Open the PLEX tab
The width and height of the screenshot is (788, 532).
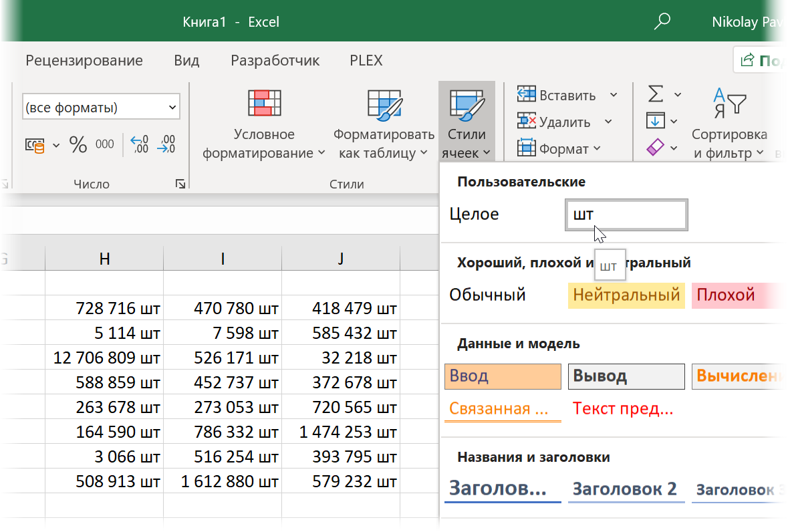coord(366,60)
